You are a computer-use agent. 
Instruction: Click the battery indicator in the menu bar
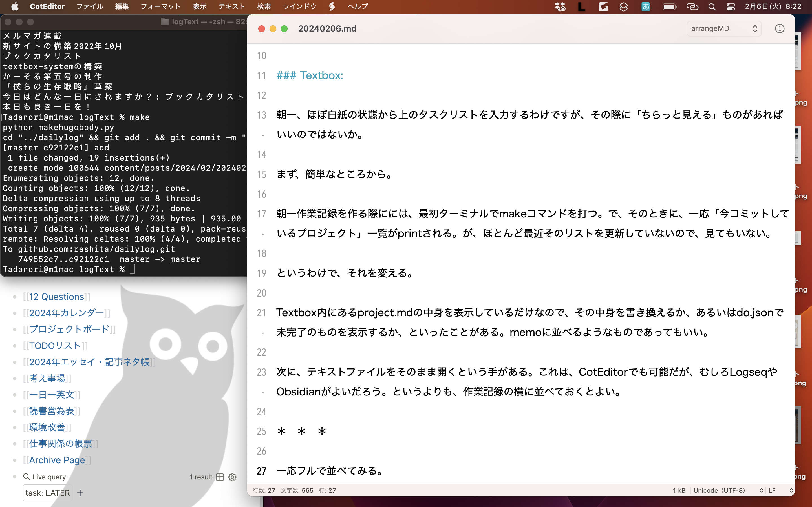(x=669, y=7)
